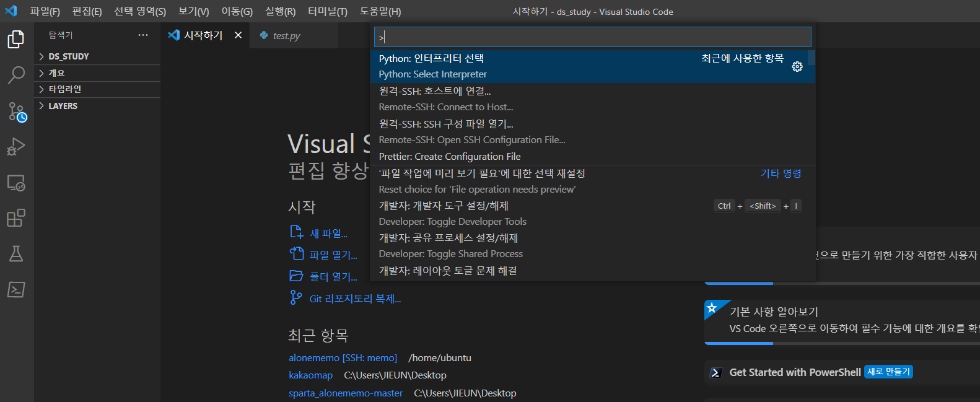Viewport: 980px width, 402px height.
Task: Click the explorer more actions ellipsis
Action: (x=143, y=35)
